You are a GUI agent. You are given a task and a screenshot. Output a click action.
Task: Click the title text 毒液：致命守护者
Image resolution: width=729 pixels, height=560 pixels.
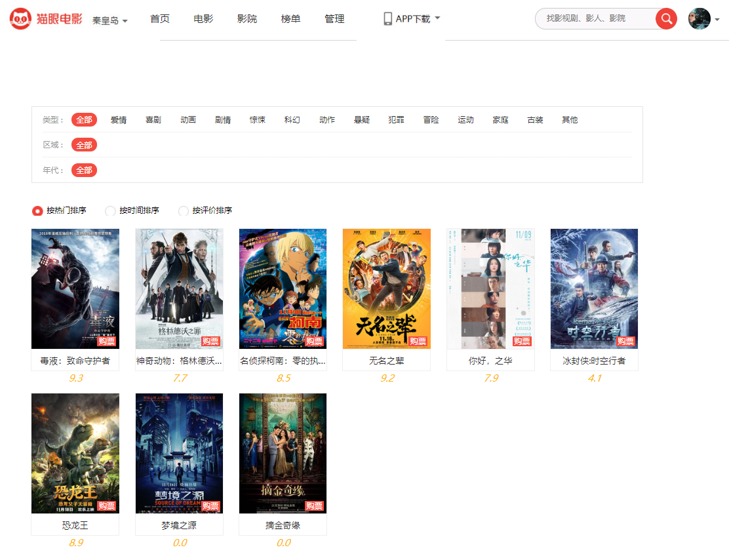pos(75,361)
